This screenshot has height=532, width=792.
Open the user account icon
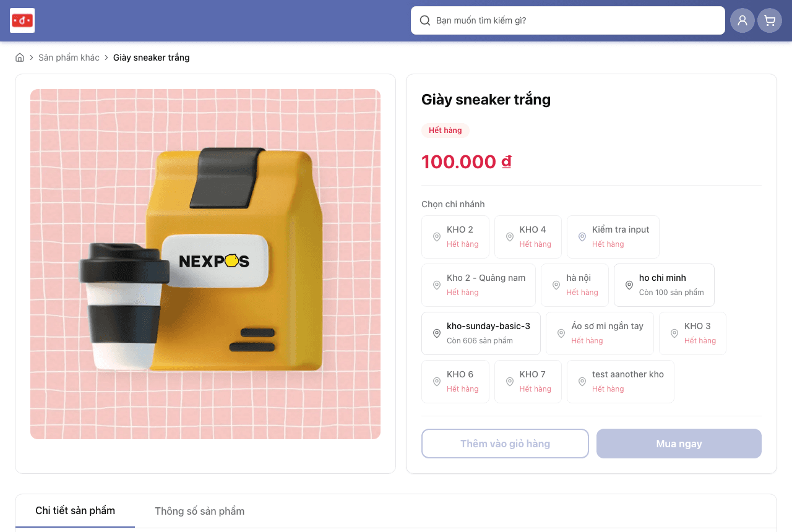pyautogui.click(x=742, y=20)
